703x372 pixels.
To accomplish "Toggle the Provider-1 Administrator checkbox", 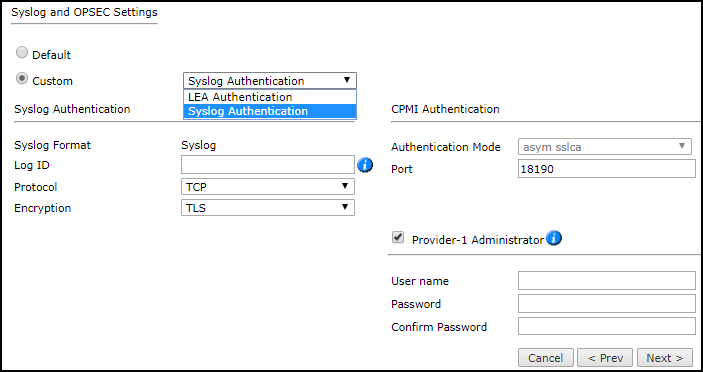I will tap(398, 238).
